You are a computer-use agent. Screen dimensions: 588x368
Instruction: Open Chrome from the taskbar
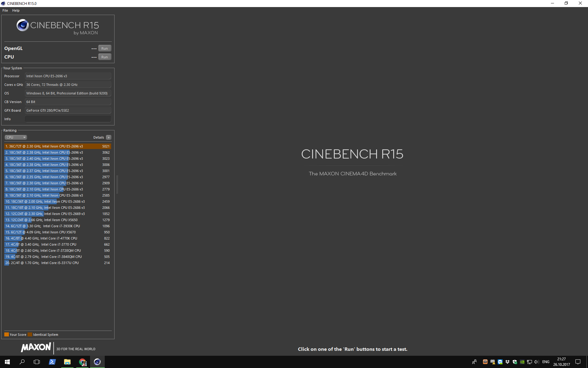(82, 362)
